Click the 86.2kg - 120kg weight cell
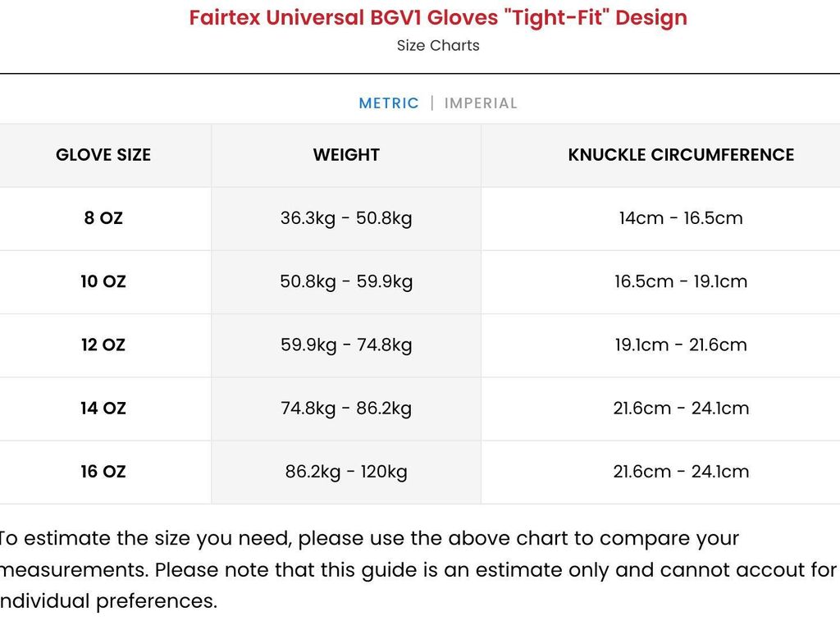The height and width of the screenshot is (630, 840). (346, 471)
